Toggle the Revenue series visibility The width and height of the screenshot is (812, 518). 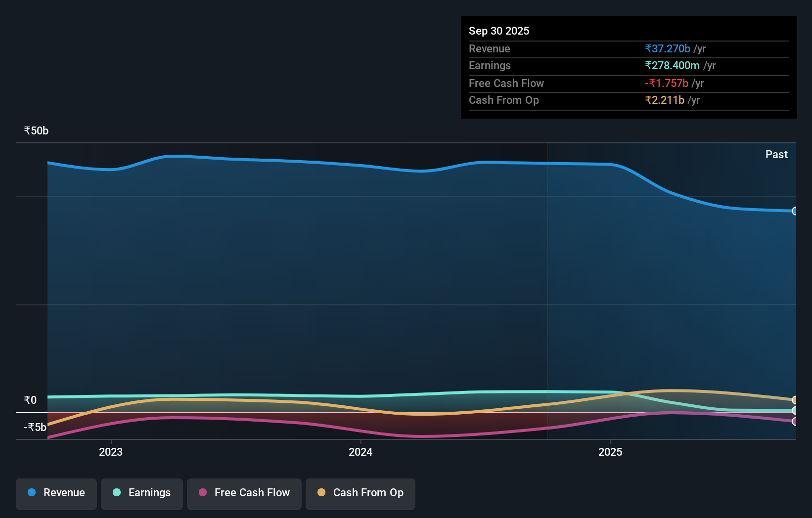(x=56, y=494)
